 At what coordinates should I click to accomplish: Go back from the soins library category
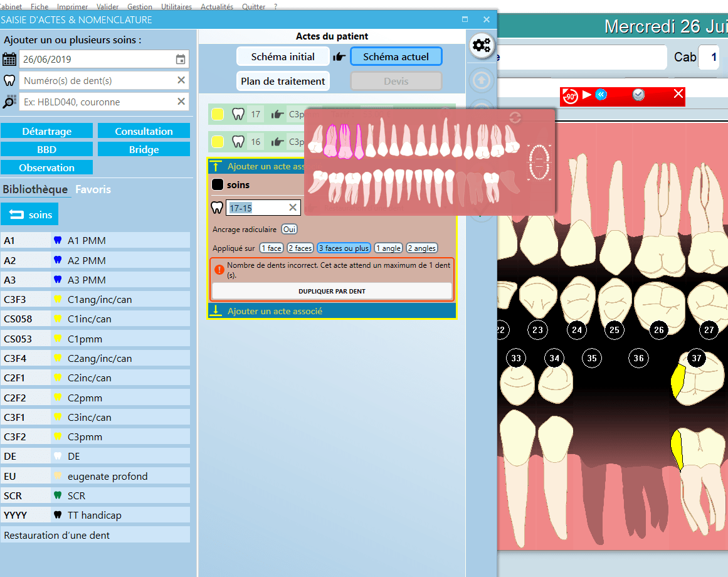coord(29,214)
